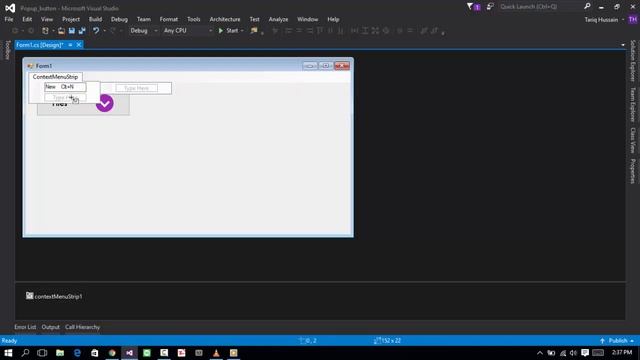
Task: Close the Form1.cs [Design] tab
Action: tap(79, 45)
